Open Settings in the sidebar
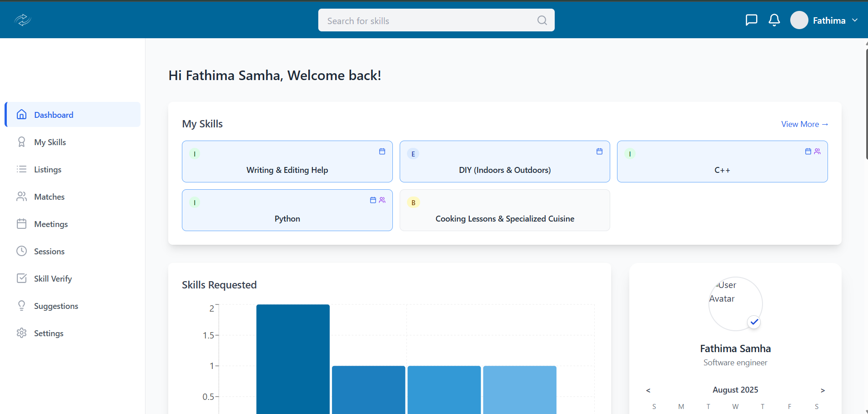 click(x=49, y=333)
